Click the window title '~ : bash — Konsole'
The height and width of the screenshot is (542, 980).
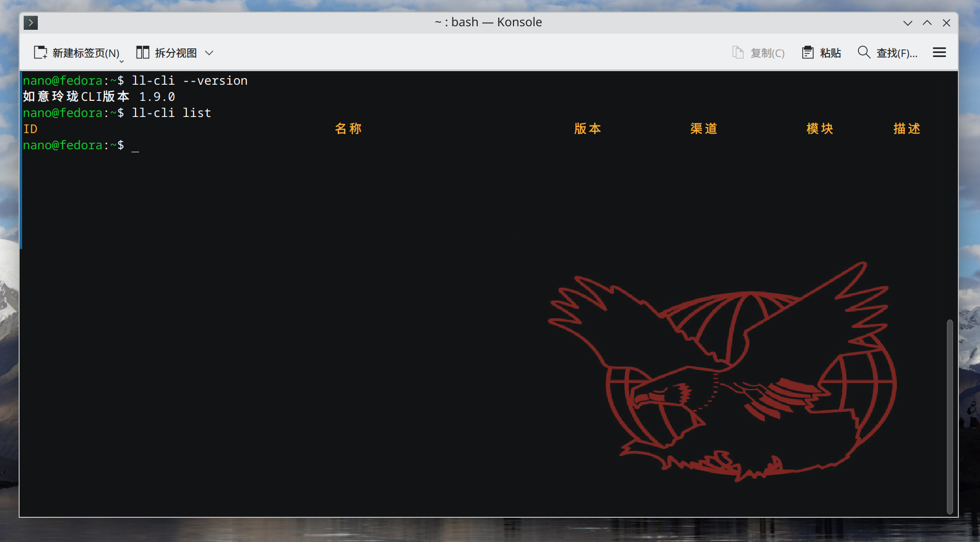click(x=488, y=22)
